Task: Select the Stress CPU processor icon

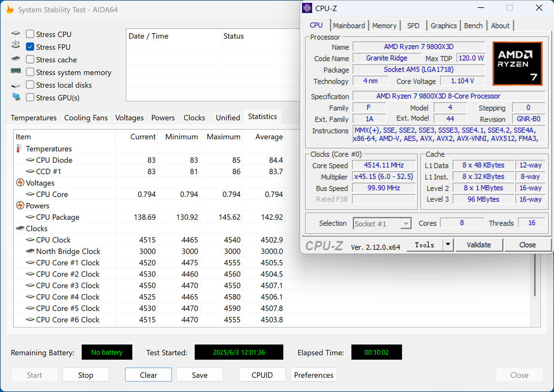Action: (16, 34)
